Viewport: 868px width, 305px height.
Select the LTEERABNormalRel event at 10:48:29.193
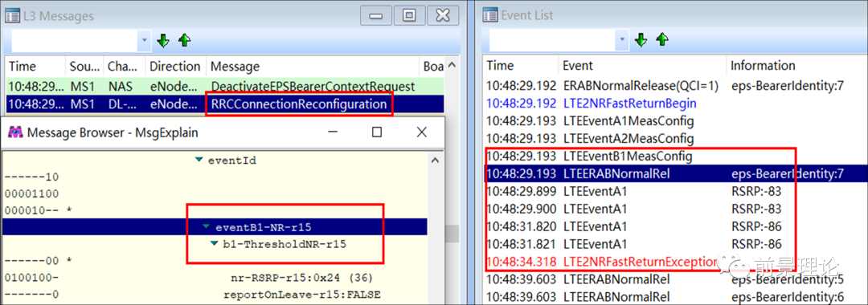click(675, 174)
